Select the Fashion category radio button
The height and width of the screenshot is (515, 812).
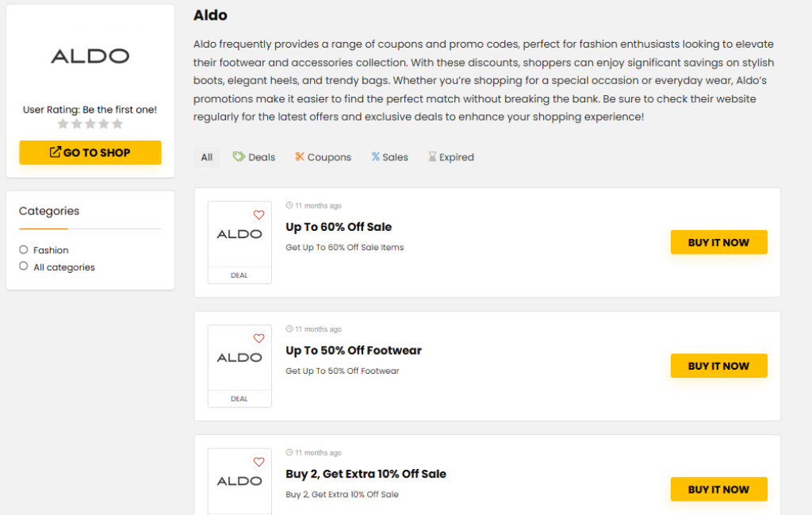point(24,250)
